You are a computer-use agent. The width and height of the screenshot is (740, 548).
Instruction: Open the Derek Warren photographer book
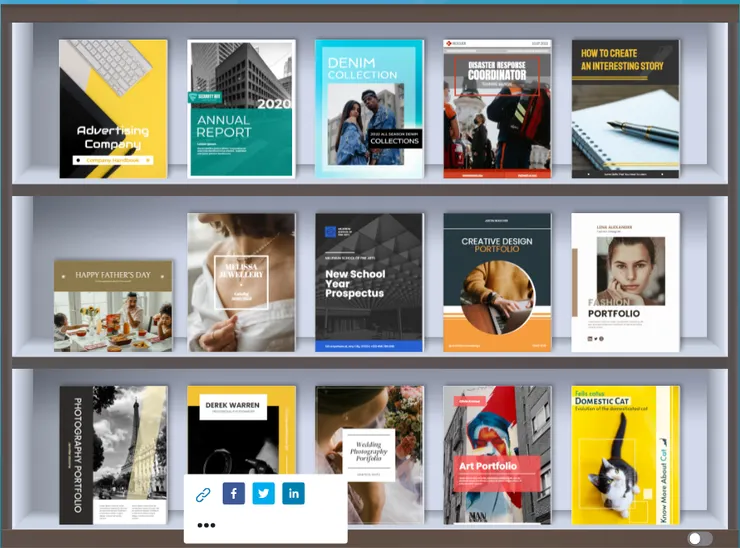coord(242,430)
